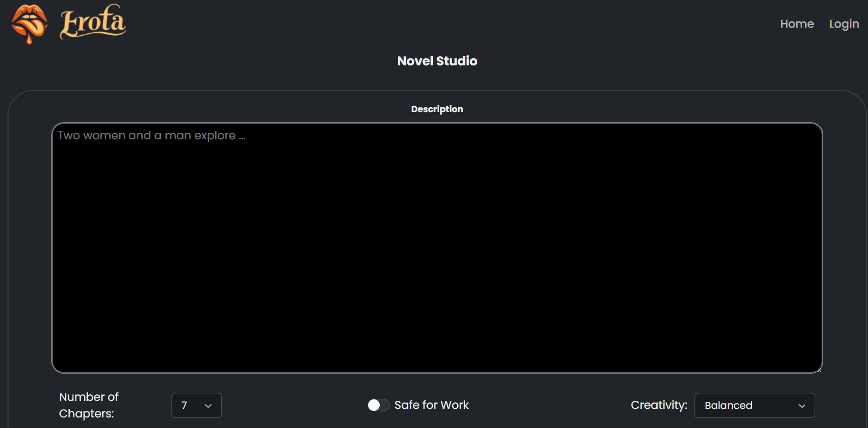The height and width of the screenshot is (428, 868).
Task: Focus the Description text area
Action: click(437, 251)
